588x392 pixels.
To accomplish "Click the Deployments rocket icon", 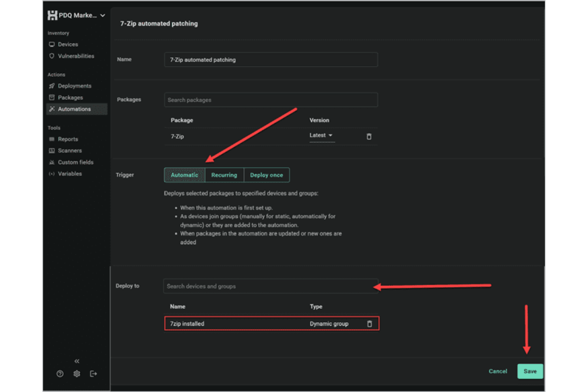I will 52,86.
